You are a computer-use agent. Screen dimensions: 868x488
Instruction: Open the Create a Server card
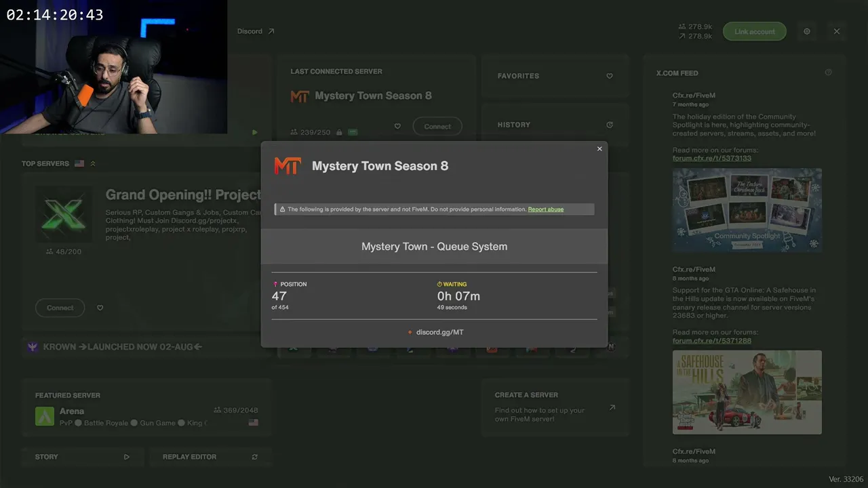(555, 407)
